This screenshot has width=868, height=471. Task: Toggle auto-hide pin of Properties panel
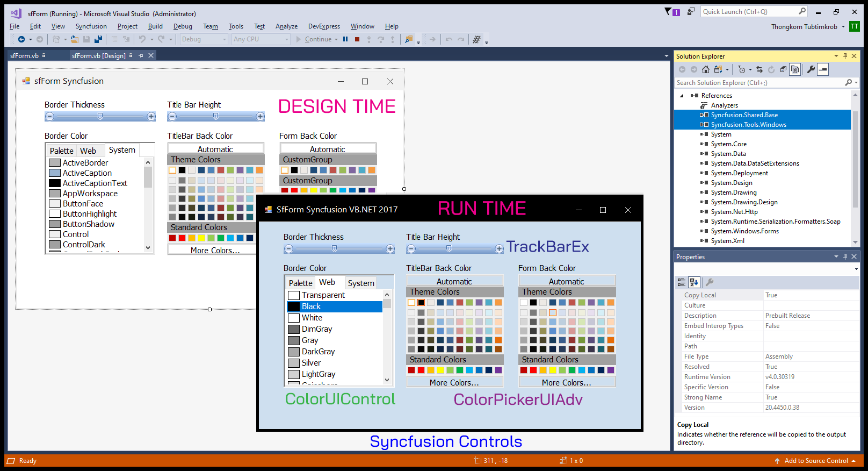[x=845, y=256]
